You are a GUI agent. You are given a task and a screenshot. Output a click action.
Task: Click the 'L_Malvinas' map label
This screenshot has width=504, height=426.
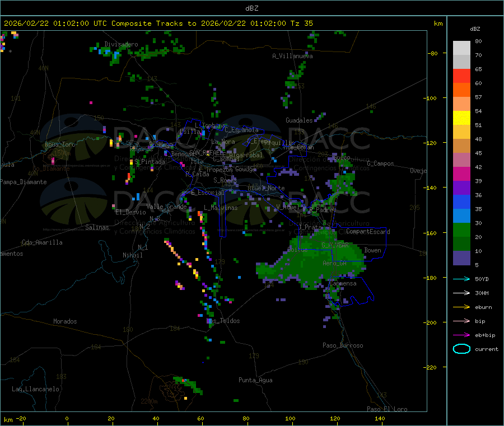(221, 208)
